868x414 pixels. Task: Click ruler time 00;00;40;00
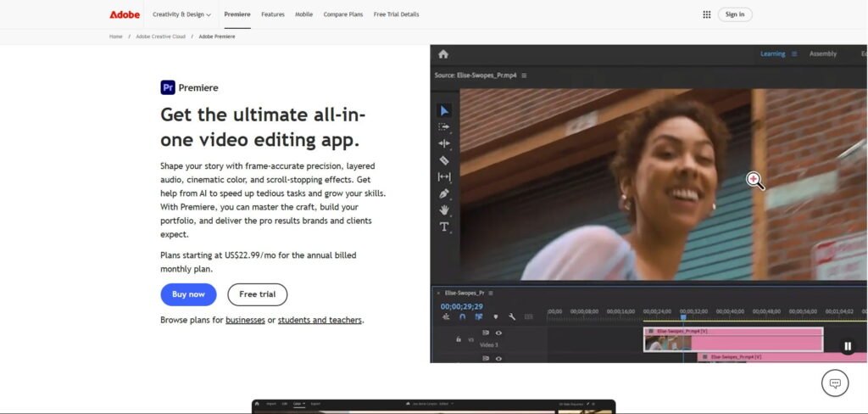(730, 311)
